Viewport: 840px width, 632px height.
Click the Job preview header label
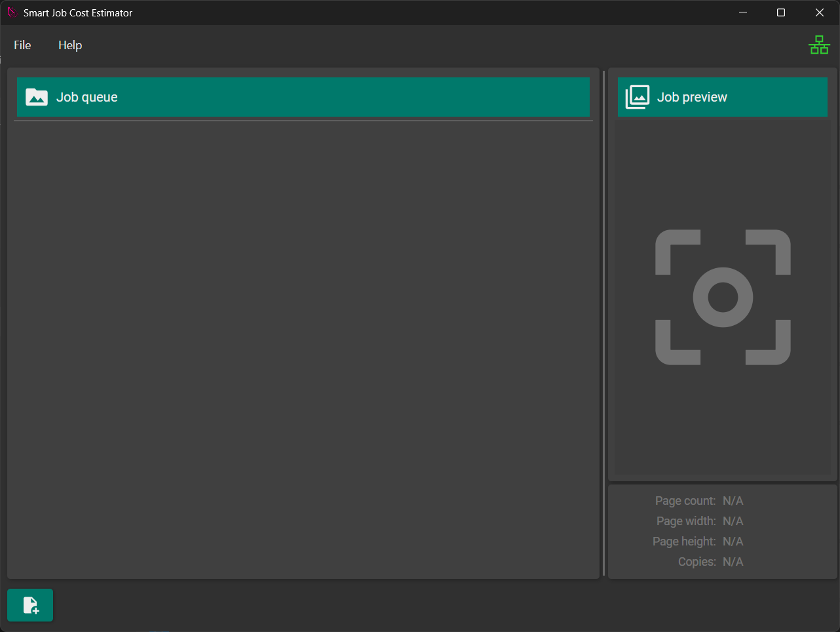[692, 97]
